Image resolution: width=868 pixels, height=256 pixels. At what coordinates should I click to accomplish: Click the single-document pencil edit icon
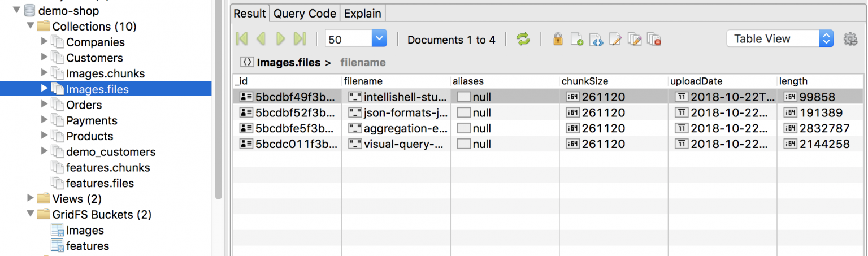pyautogui.click(x=615, y=39)
